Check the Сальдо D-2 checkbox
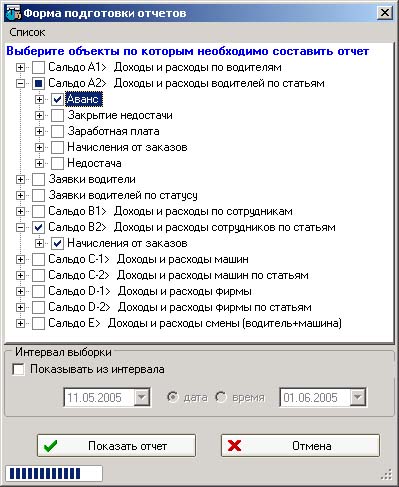 click(39, 307)
